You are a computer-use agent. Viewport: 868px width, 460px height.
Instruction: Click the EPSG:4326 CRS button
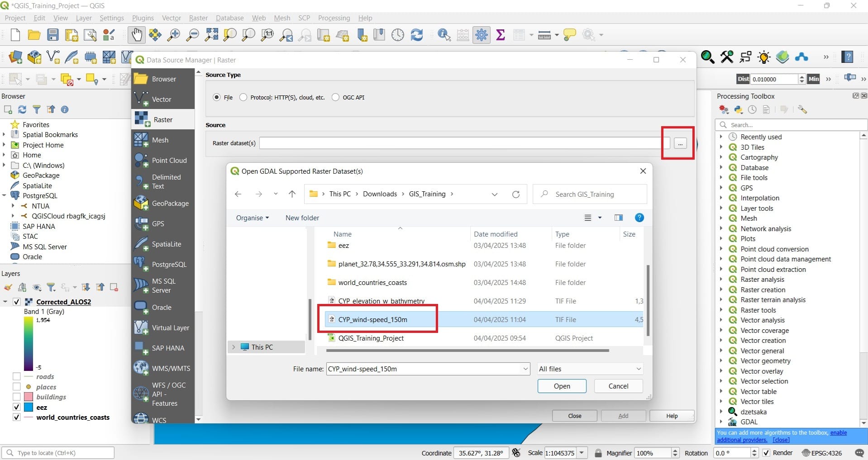822,453
